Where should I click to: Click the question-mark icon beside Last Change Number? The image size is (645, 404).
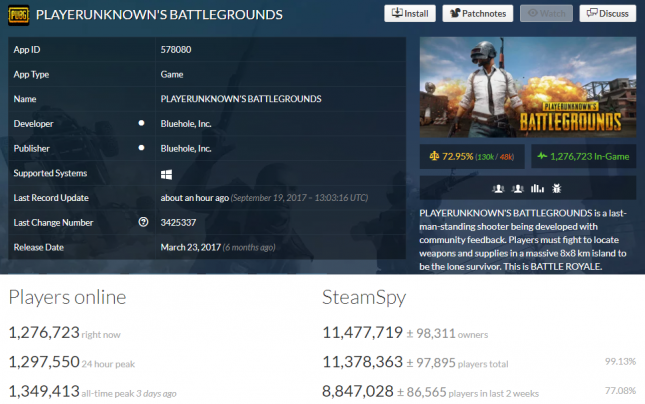[143, 222]
